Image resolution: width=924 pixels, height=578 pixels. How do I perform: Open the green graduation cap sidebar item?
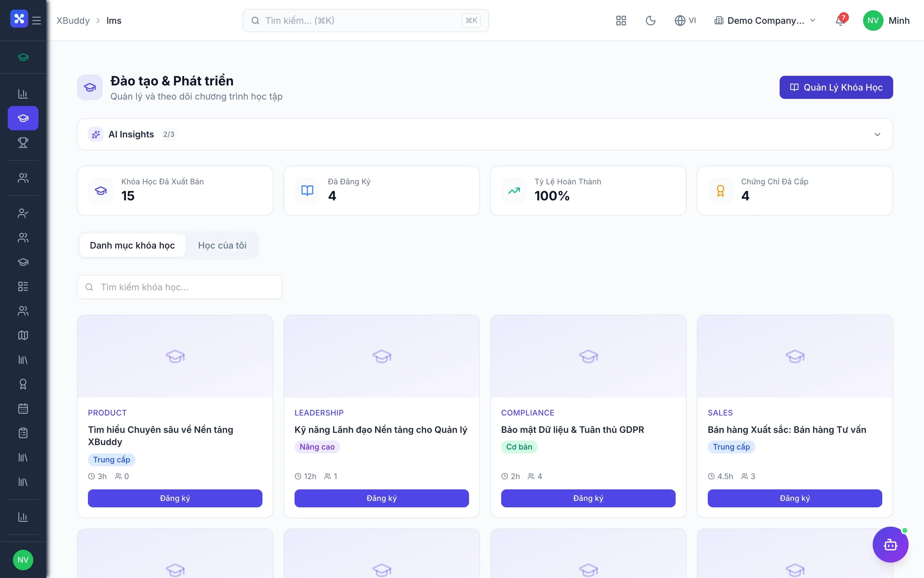[23, 57]
